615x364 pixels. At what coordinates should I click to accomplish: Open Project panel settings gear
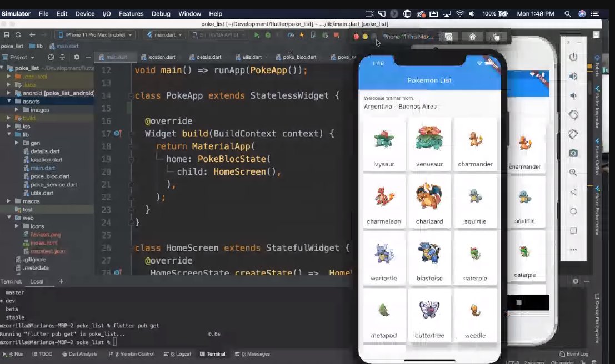pos(77,57)
